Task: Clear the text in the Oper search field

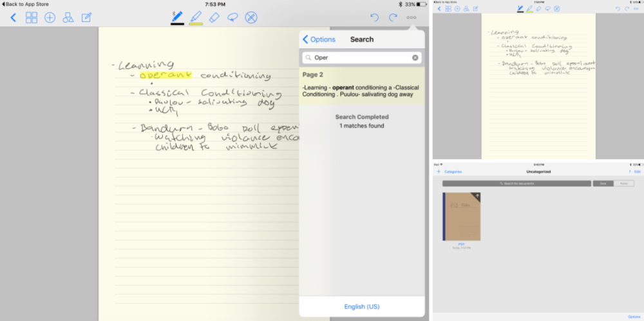Action: pyautogui.click(x=415, y=58)
